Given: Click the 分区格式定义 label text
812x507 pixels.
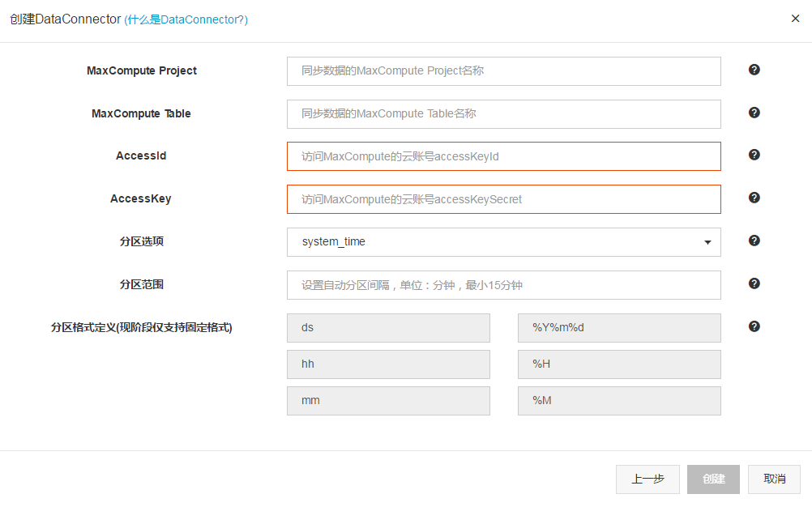Looking at the screenshot, I should coord(141,327).
